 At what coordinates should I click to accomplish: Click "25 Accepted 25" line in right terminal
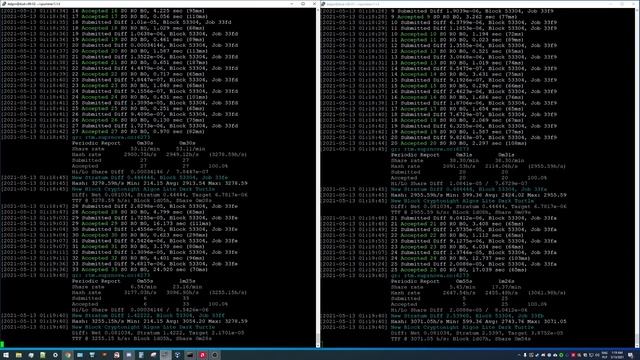coord(459,270)
